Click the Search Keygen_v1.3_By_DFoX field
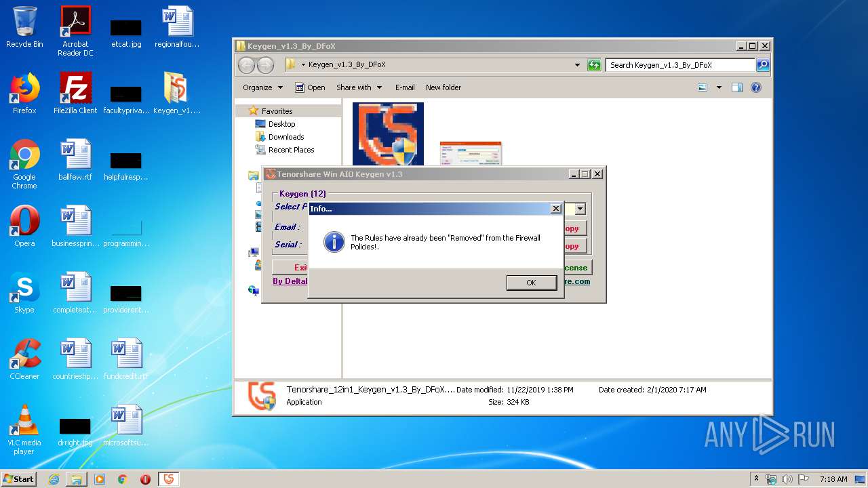 tap(680, 65)
